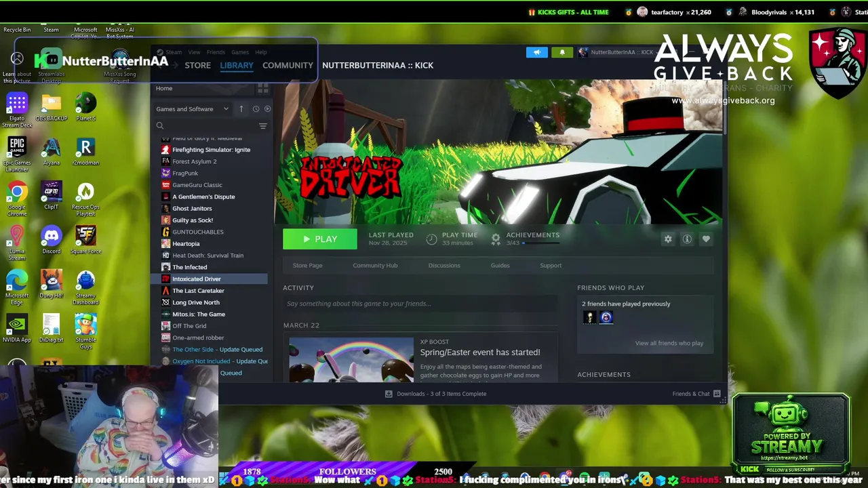
Task: Open Rescue Ops Playtest desktop icon
Action: 85,199
